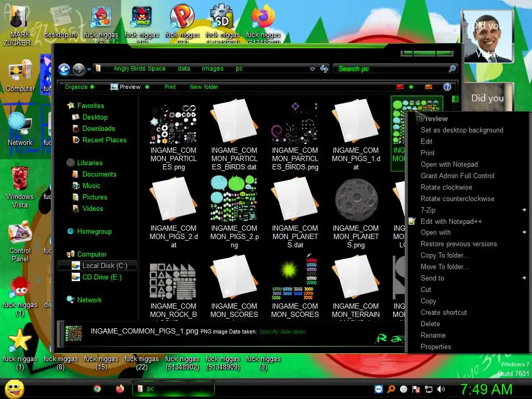Select INGAME_COMMON_PARTICLES_BIRDS.png file
The height and width of the screenshot is (399, 532).
point(295,136)
